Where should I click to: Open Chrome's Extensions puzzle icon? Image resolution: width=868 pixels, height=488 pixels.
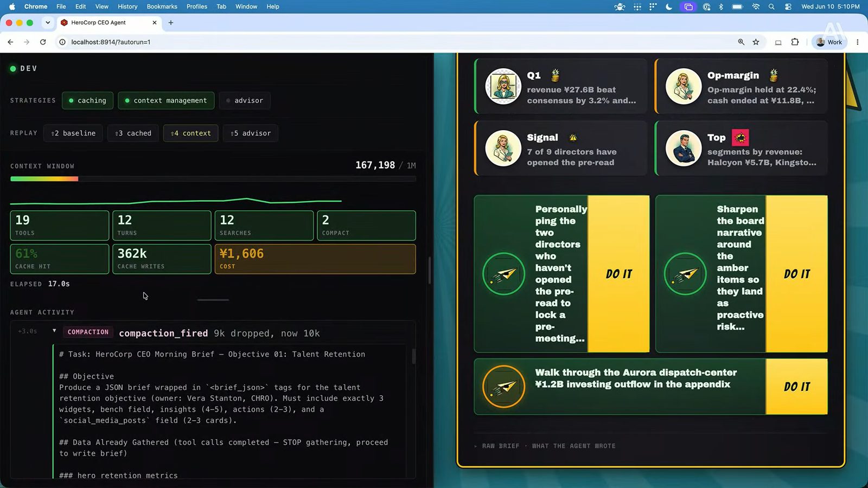[x=795, y=42]
